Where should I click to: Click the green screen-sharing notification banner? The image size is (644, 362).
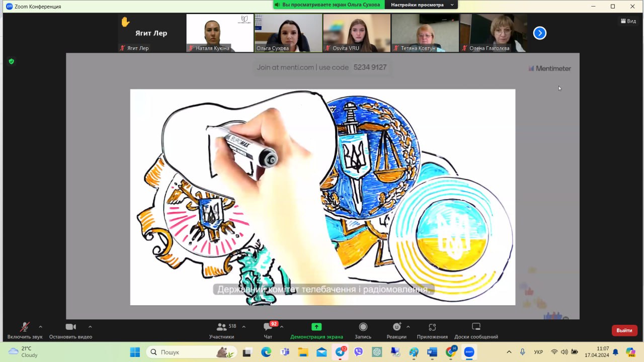[329, 5]
